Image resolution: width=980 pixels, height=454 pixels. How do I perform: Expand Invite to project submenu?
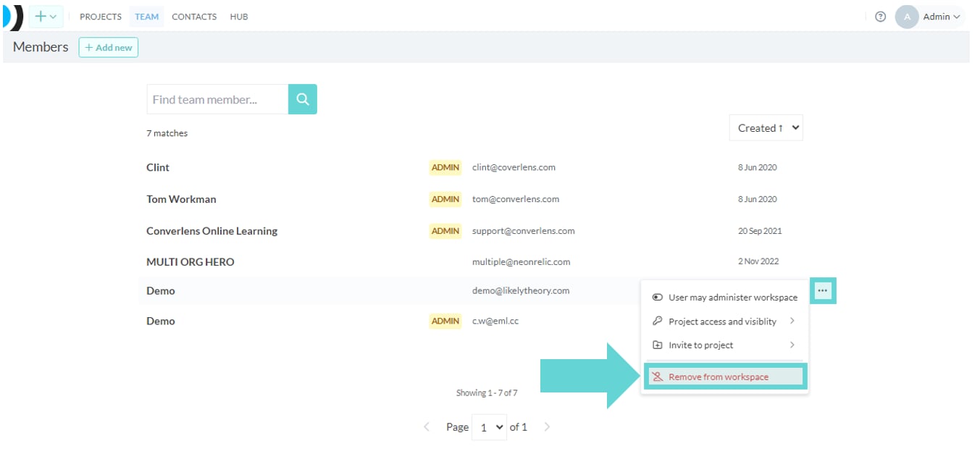coord(725,345)
